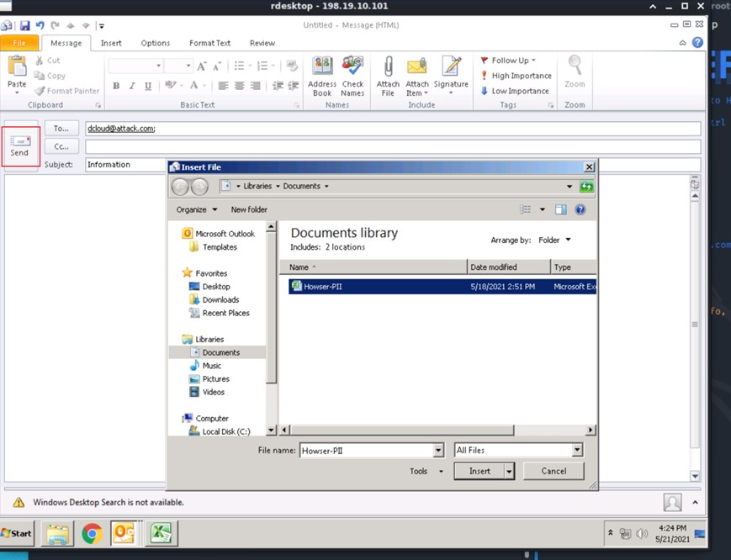Image resolution: width=731 pixels, height=560 pixels.
Task: Click the Grow Font icon
Action: coord(201,66)
